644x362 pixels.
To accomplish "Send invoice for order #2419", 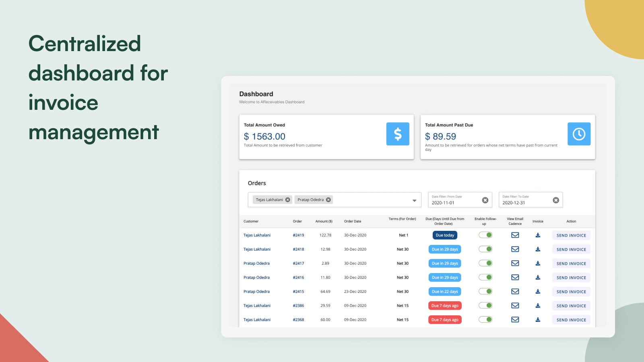I will click(571, 235).
